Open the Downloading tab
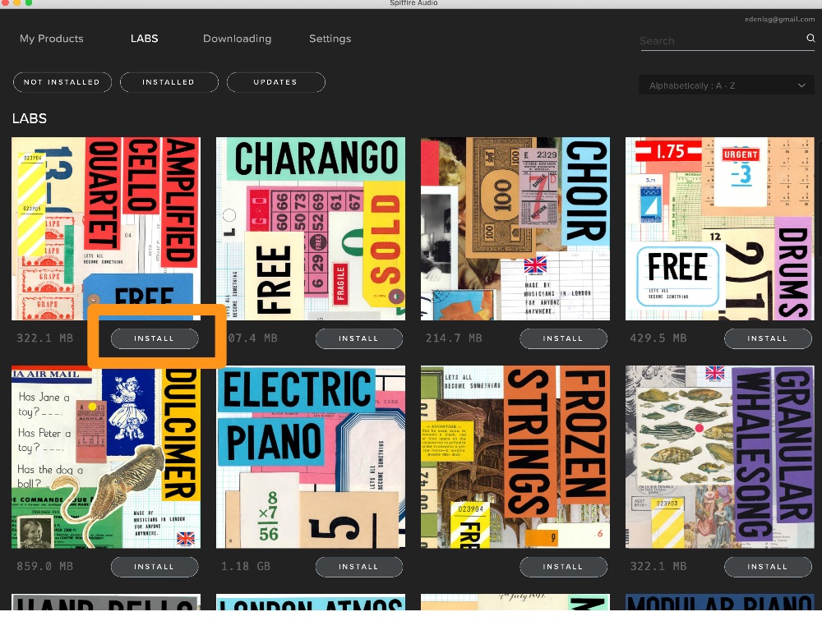 237,39
